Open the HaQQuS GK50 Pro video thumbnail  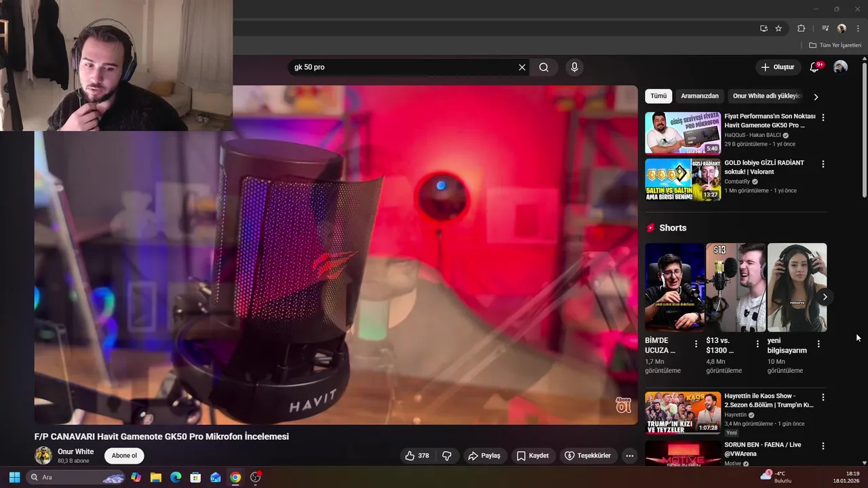pos(683,133)
